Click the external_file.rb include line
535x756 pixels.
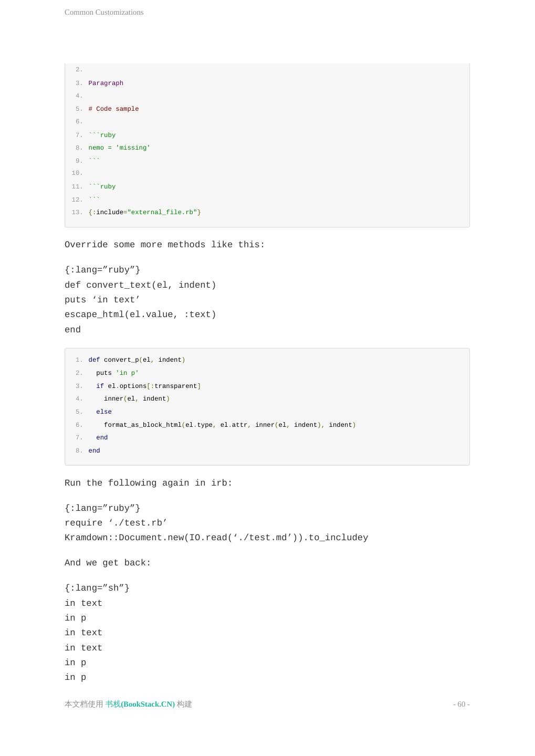click(x=144, y=212)
